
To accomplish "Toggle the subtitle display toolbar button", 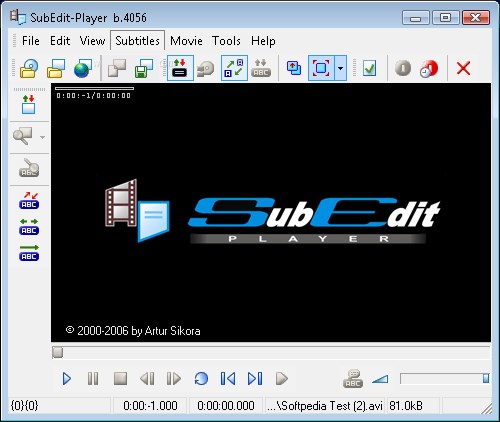I will [180, 68].
